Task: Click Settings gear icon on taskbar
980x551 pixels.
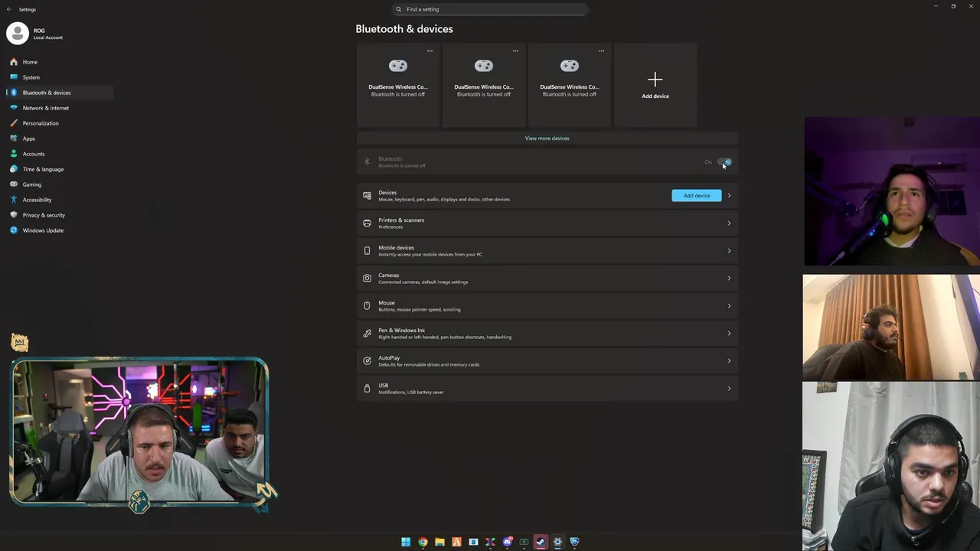Action: point(557,542)
